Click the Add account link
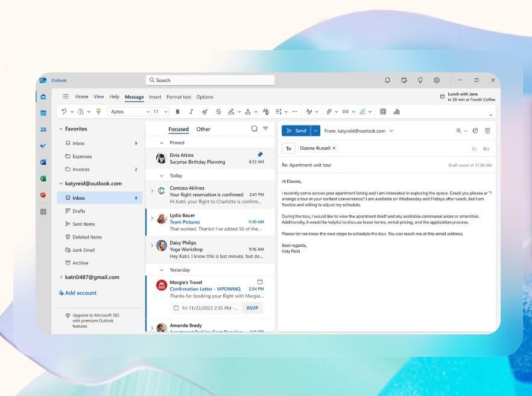This screenshot has width=532, height=396. point(80,293)
